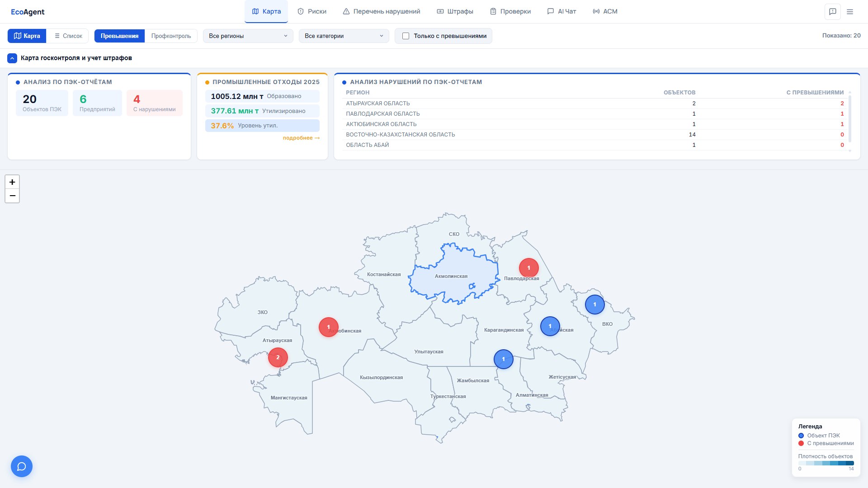Click the violations table scrollbar
This screenshot has height=488, width=868.
click(850, 118)
